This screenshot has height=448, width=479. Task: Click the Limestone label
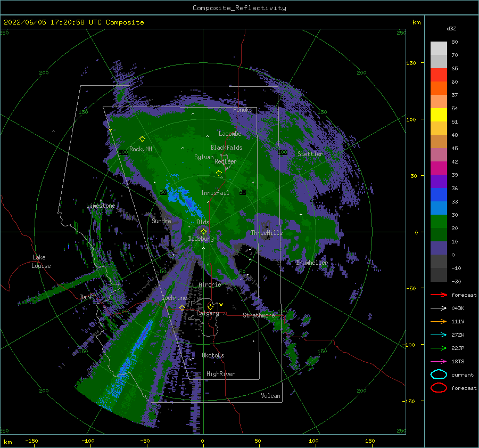(x=101, y=206)
